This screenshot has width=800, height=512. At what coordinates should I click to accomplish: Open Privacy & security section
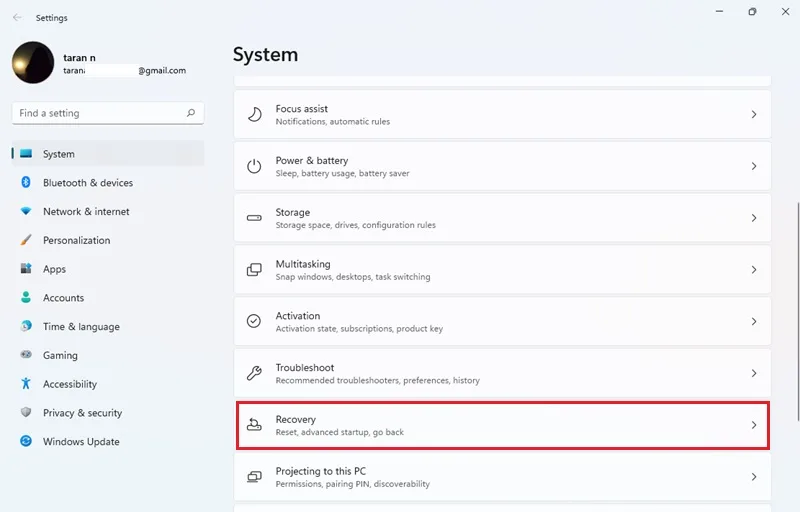(108, 413)
